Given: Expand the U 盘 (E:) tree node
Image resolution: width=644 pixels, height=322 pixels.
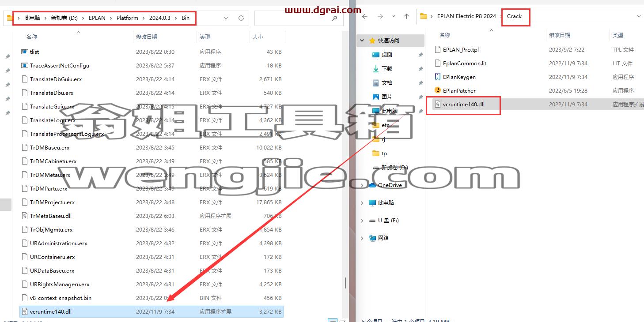Looking at the screenshot, I should pos(362,221).
